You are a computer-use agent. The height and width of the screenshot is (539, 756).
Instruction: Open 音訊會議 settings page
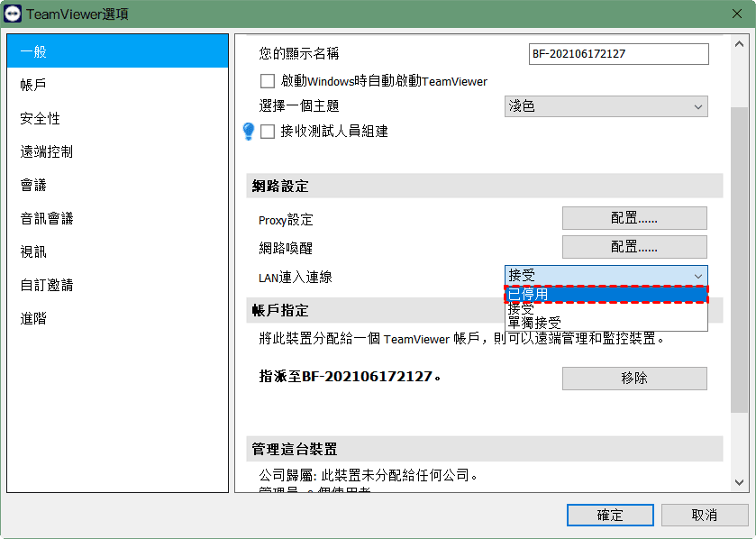pos(118,218)
